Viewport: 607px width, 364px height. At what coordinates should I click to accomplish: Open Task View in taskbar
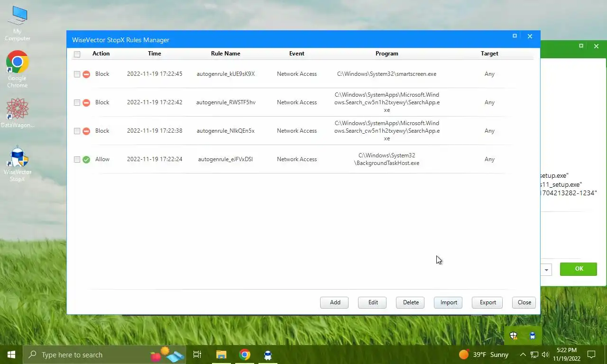pos(197,355)
